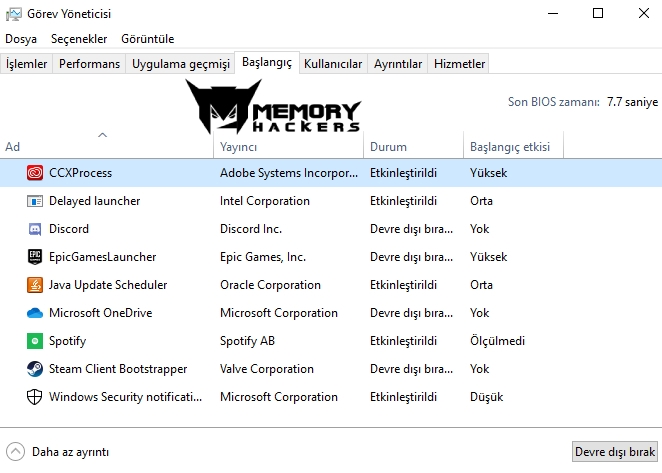
Task: Click the Spotify green icon
Action: pyautogui.click(x=35, y=341)
